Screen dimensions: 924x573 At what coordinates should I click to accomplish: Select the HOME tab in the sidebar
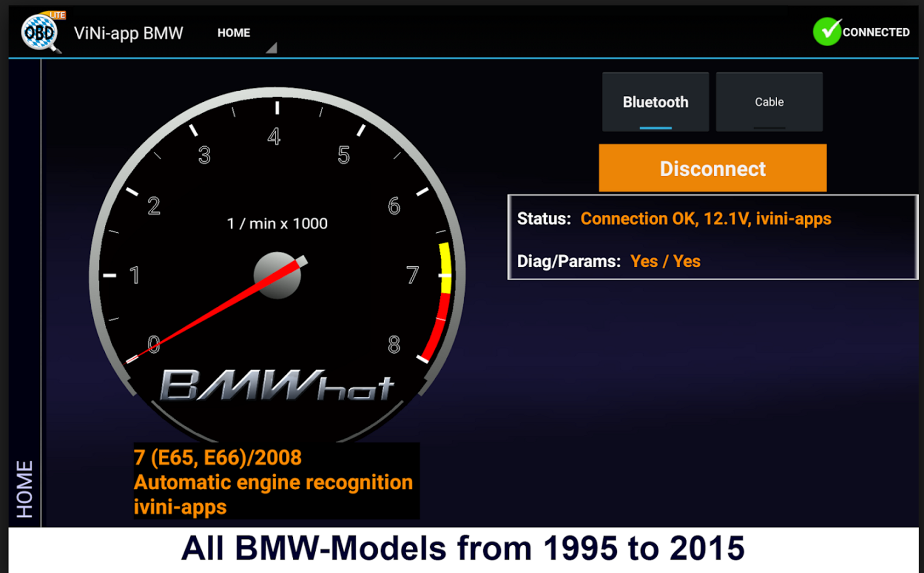(26, 488)
